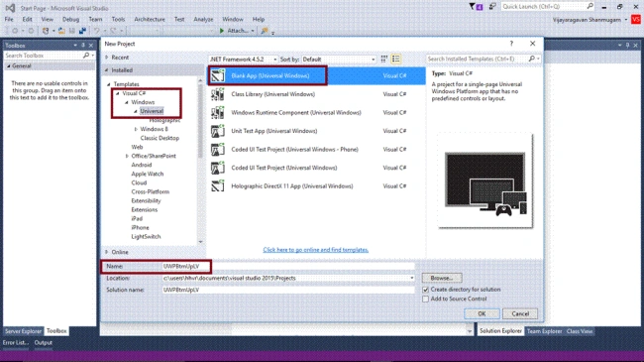Click the save toolbar icon
The image size is (644, 362).
point(72,31)
